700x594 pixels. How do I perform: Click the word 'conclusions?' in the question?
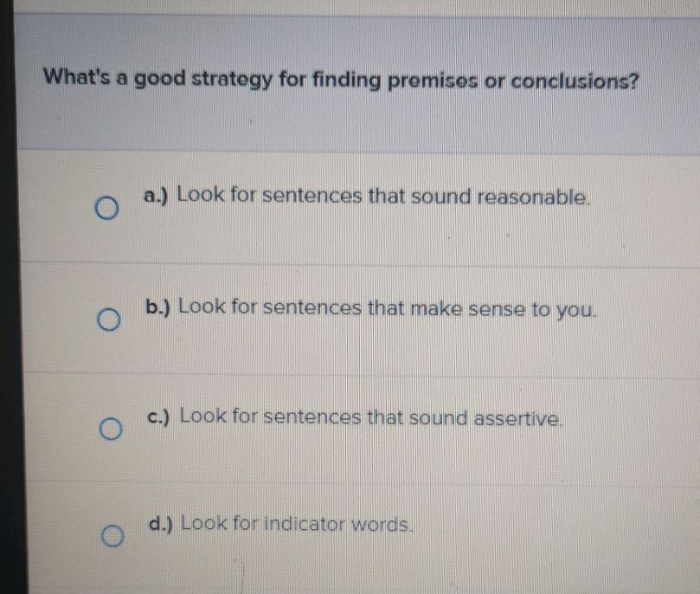[x=576, y=81]
